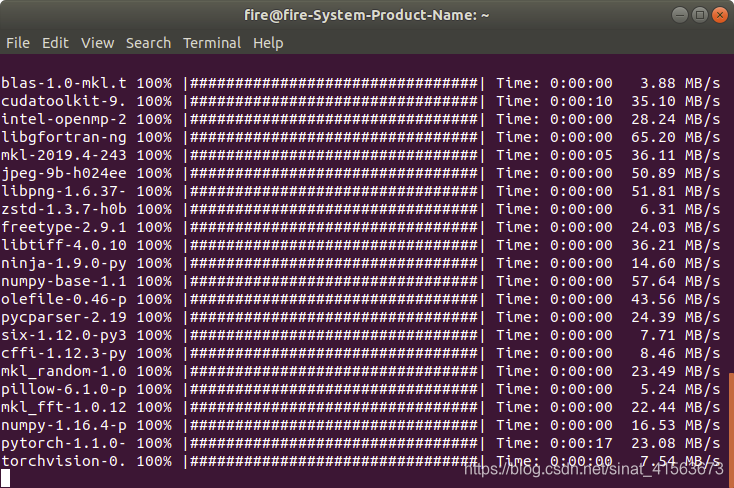
Task: Click the intel-openmp-2 package name
Action: [x=64, y=119]
